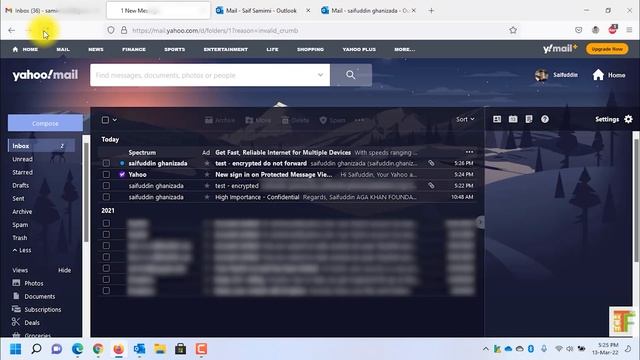
Task: Check the last email under 2021
Action: click(106, 291)
